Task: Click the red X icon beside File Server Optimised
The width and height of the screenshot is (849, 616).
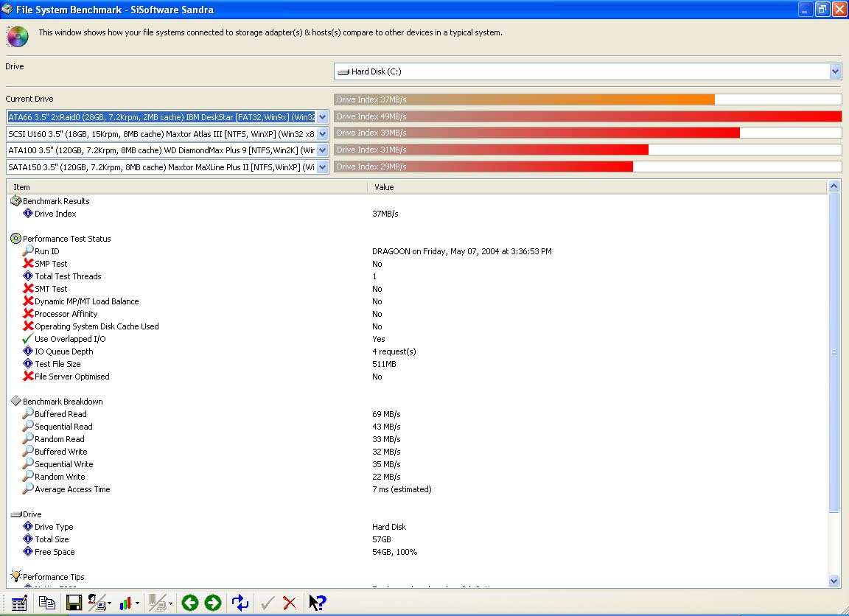Action: point(28,376)
